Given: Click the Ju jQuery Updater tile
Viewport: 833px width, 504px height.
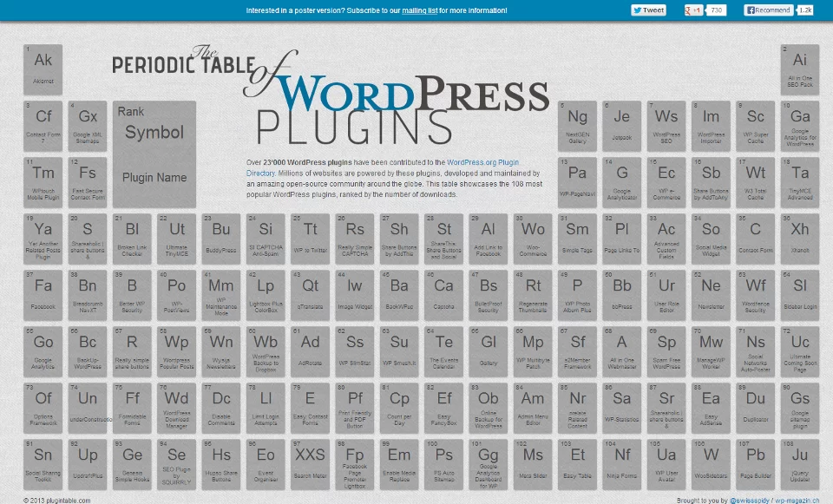Looking at the screenshot, I should [x=799, y=465].
